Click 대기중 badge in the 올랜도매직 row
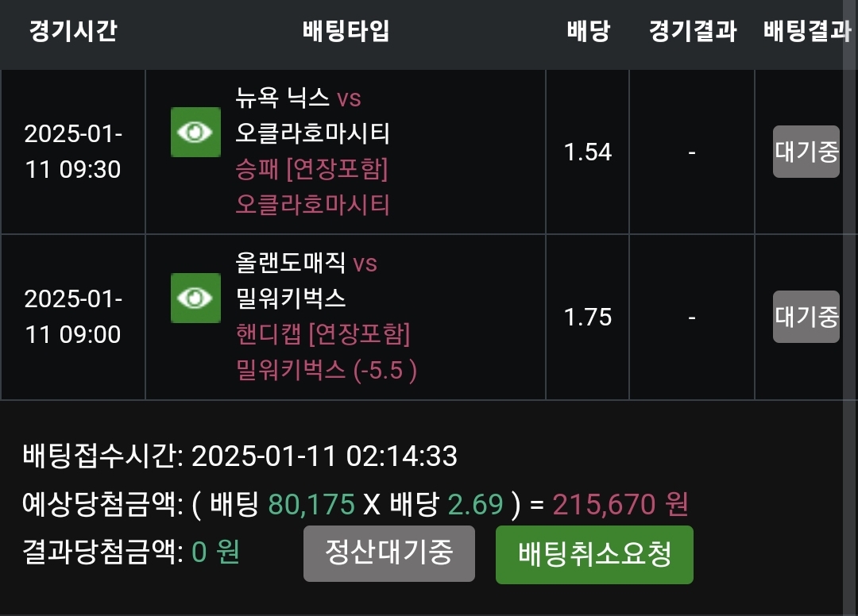Viewport: 858px width, 616px height. click(x=806, y=317)
